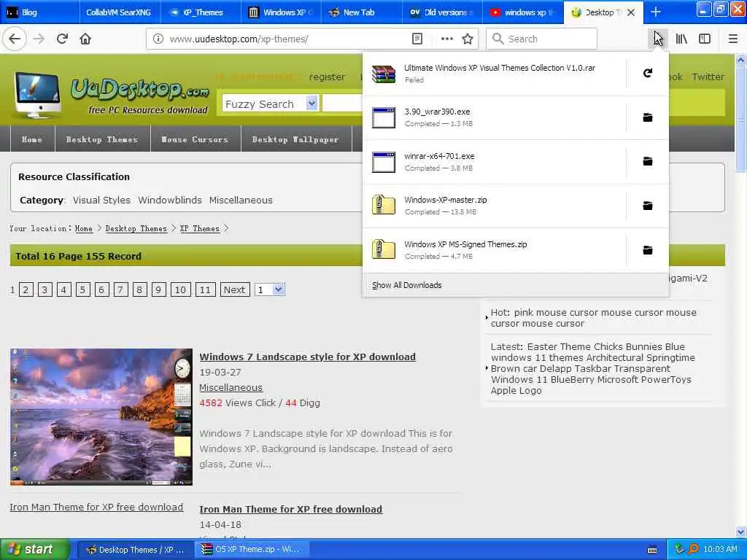The width and height of the screenshot is (747, 560).
Task: Open containing folder for Windows-XP-master.zip
Action: 648,206
